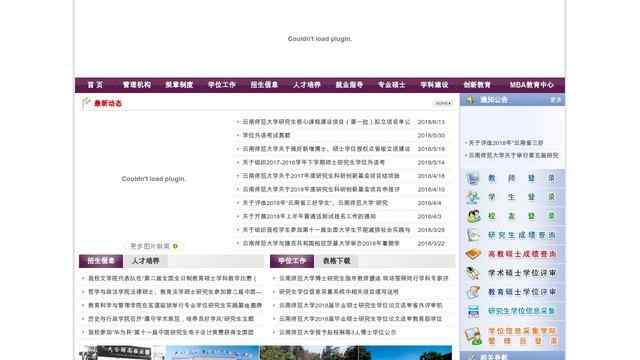Switch to the 表格下载 tab
Screen dimensions: 640x360
[x=336, y=261]
